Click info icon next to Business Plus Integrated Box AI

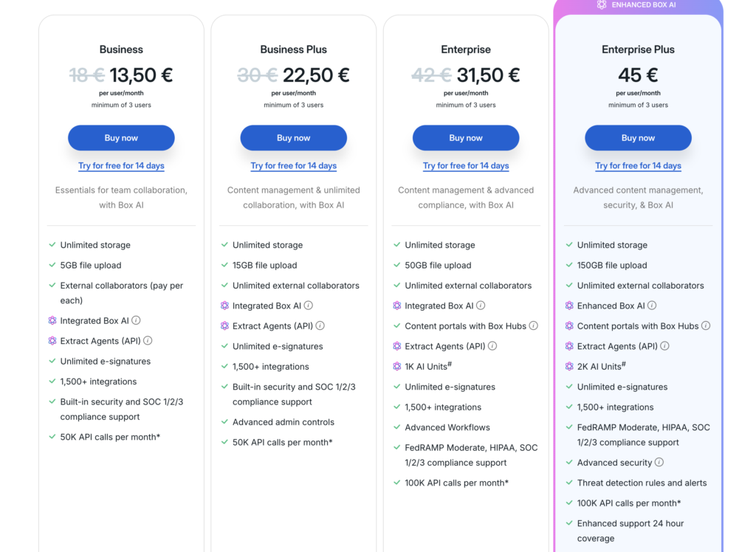click(x=309, y=306)
